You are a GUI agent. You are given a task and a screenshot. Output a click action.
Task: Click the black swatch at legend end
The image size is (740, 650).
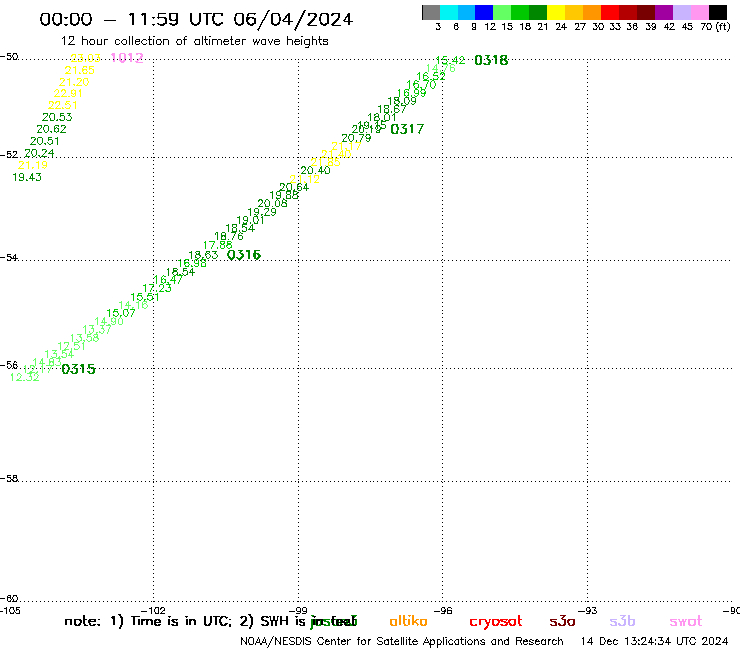[717, 12]
